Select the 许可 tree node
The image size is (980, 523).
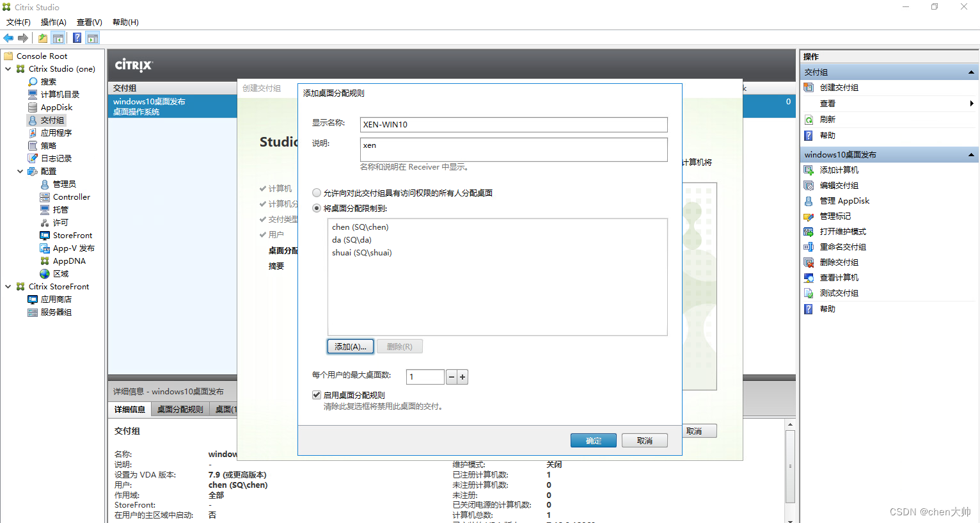point(61,222)
